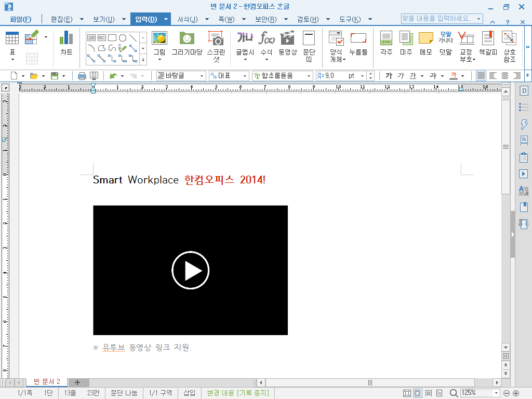Insert a memo using 메모
Viewport: 532px width, 399px height.
[x=426, y=43]
